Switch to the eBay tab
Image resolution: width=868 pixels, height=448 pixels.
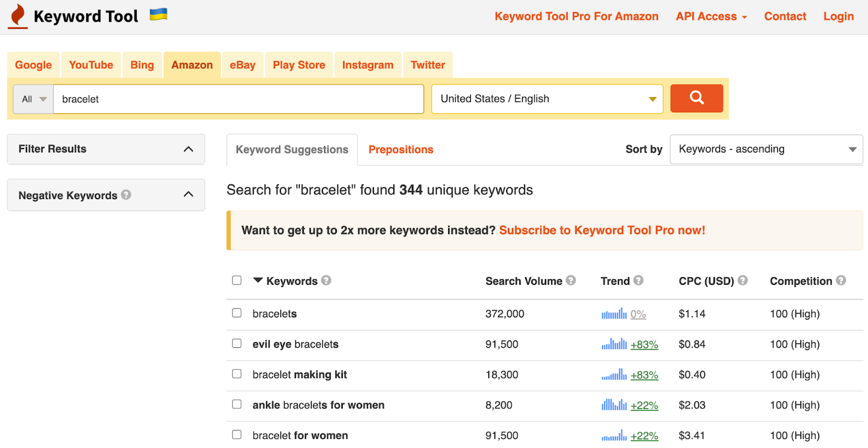point(242,65)
